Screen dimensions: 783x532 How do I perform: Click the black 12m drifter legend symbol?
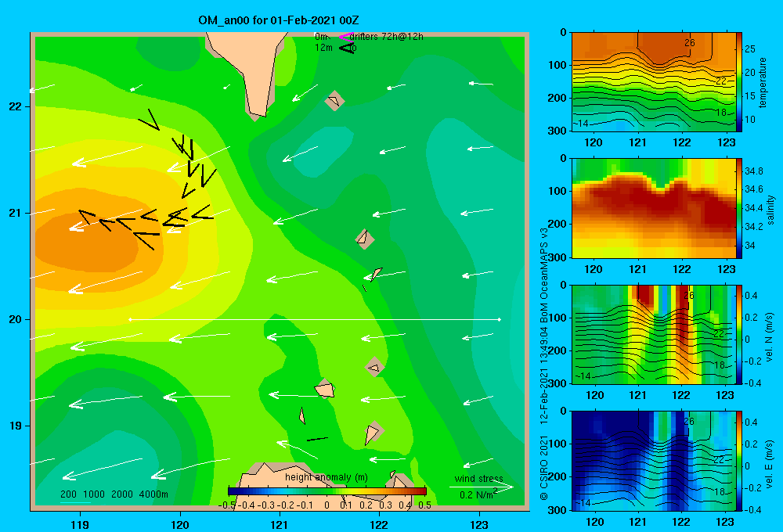(347, 48)
